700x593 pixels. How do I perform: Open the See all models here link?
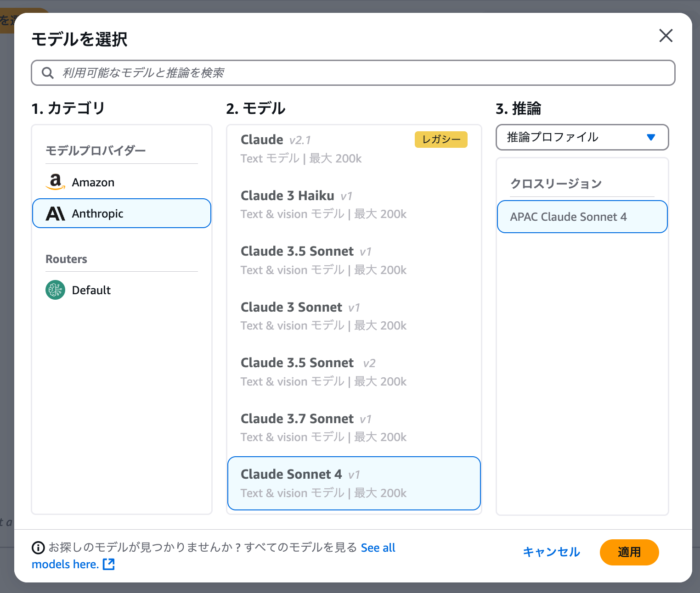pyautogui.click(x=214, y=556)
